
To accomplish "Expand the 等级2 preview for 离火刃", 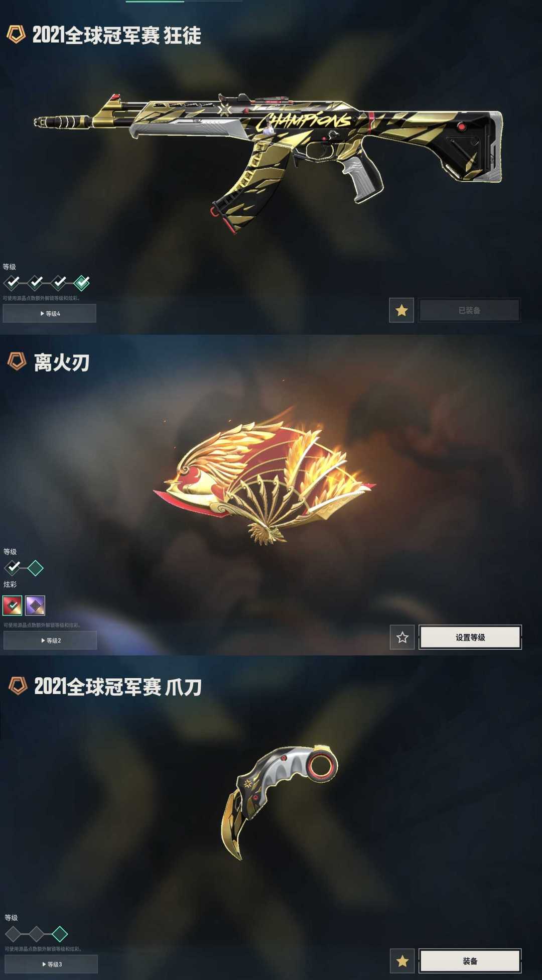I will 50,640.
